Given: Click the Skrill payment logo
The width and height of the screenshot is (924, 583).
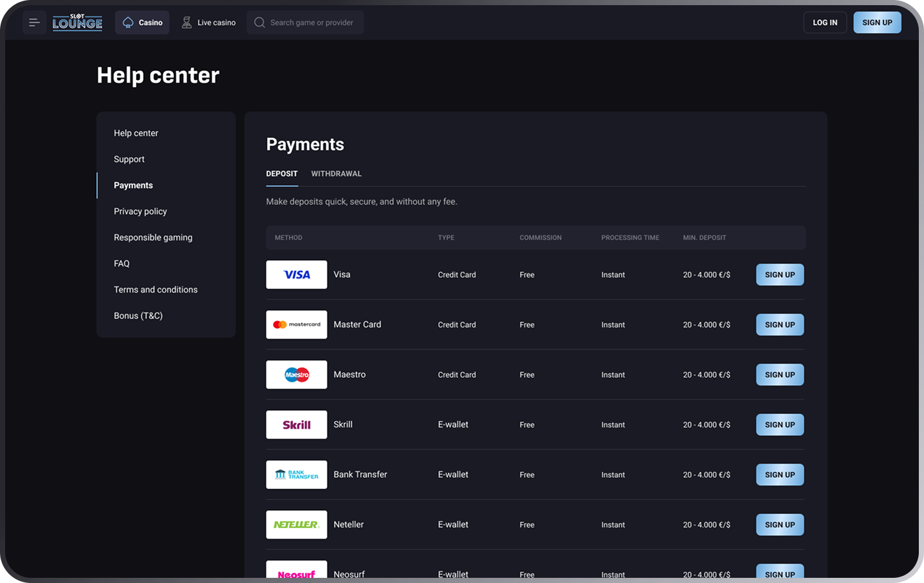Looking at the screenshot, I should (x=296, y=424).
